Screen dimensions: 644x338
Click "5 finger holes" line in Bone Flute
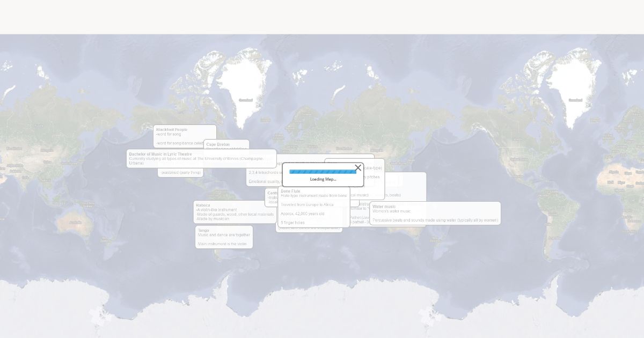click(292, 223)
